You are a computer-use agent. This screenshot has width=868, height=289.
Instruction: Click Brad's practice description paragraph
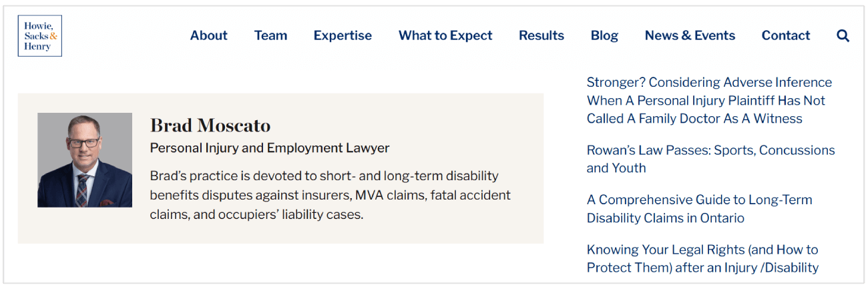(x=330, y=196)
